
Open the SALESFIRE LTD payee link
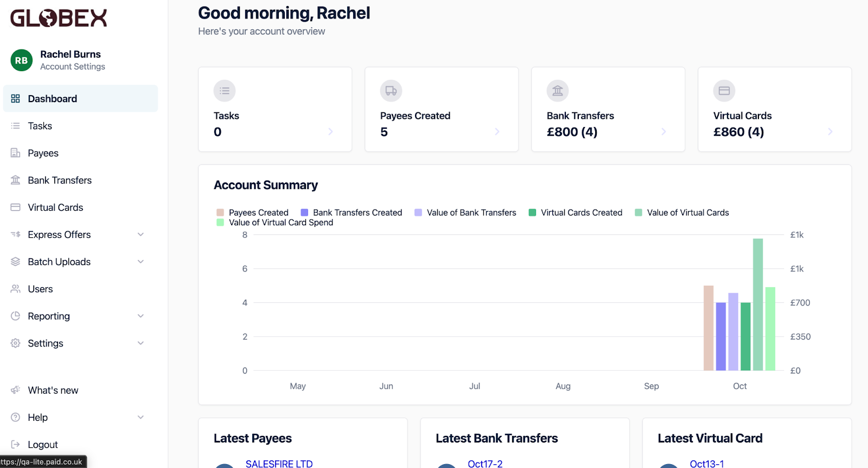pos(279,463)
